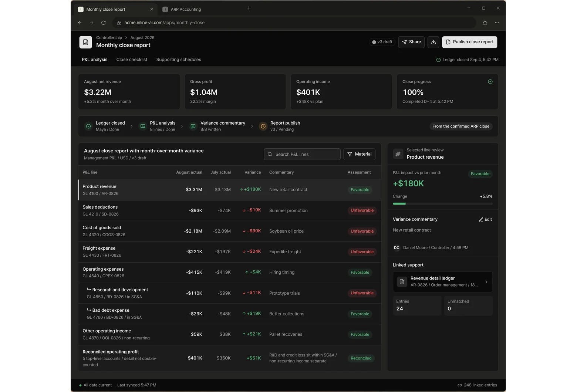Screen dimensions: 577x392
Task: Click the ARP Accounting tab favicon
Action: click(165, 10)
